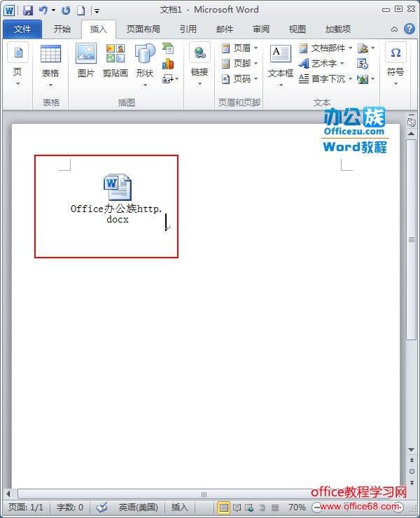Image resolution: width=420 pixels, height=518 pixels.
Task: Switch to the 页面布局 tab
Action: click(x=143, y=29)
